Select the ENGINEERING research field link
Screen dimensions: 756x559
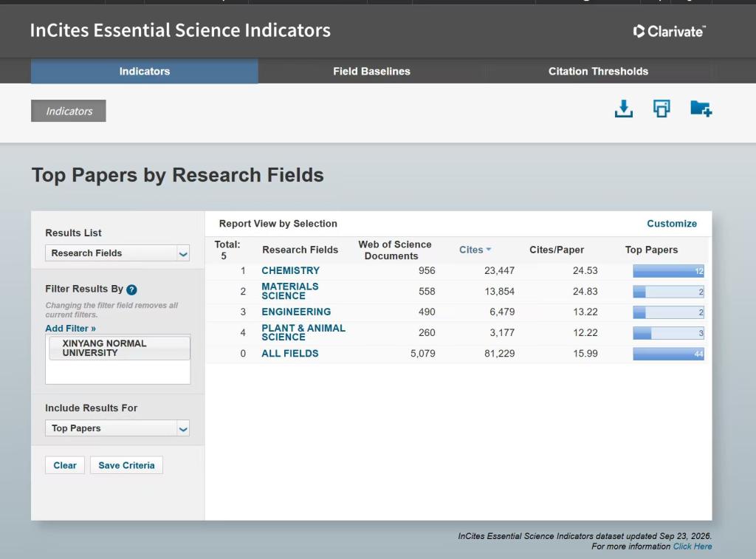point(296,312)
